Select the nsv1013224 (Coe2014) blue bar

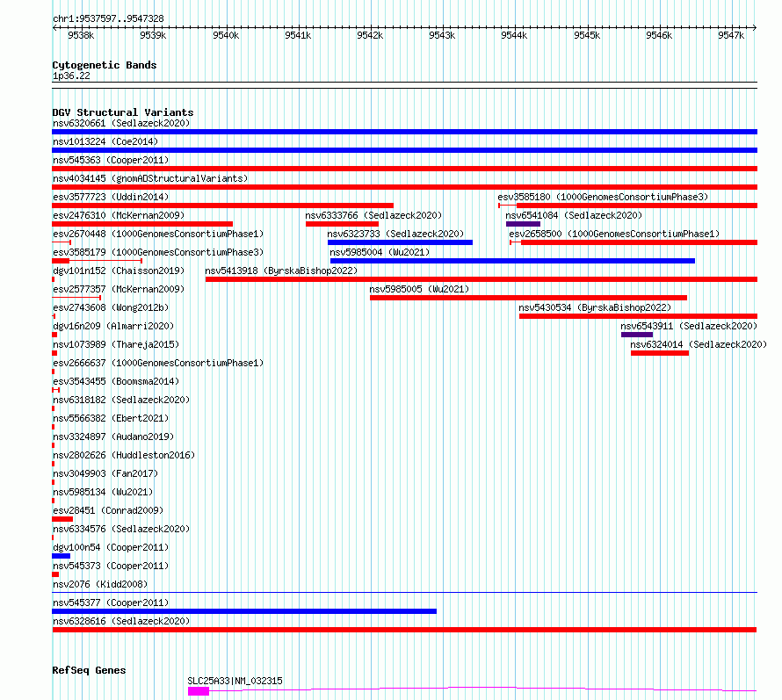click(x=404, y=150)
